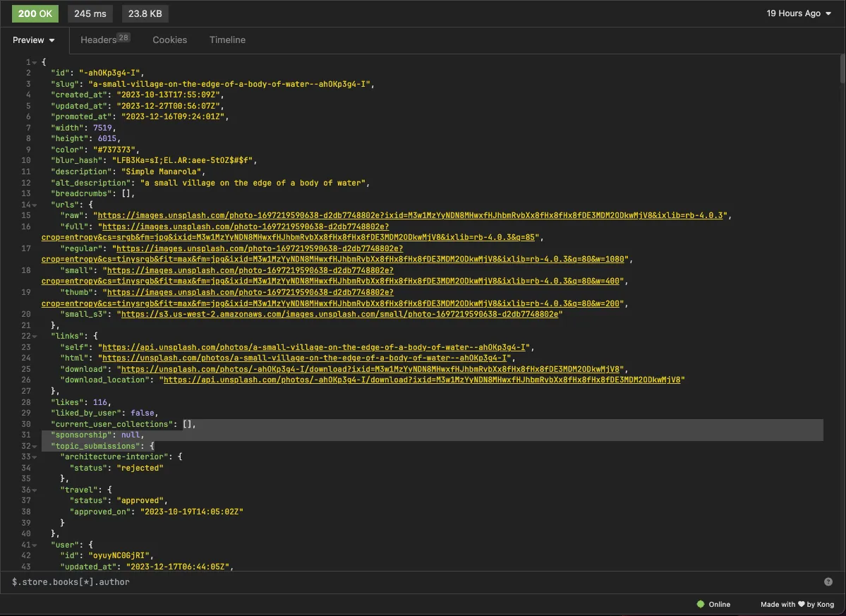
Task: Click the Headers count badge showing 28
Action: 123,38
